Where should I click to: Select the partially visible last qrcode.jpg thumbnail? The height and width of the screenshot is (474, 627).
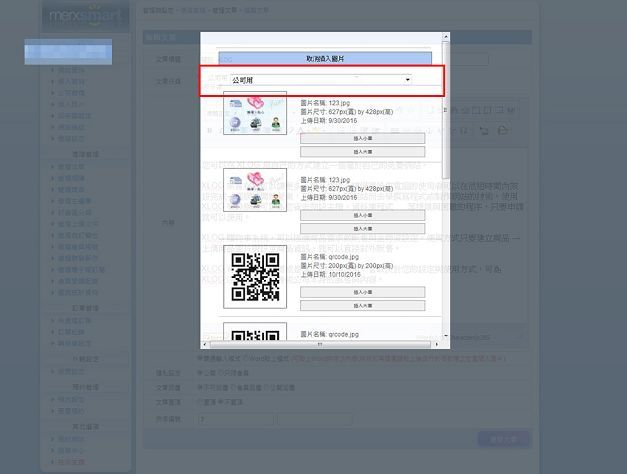point(255,331)
